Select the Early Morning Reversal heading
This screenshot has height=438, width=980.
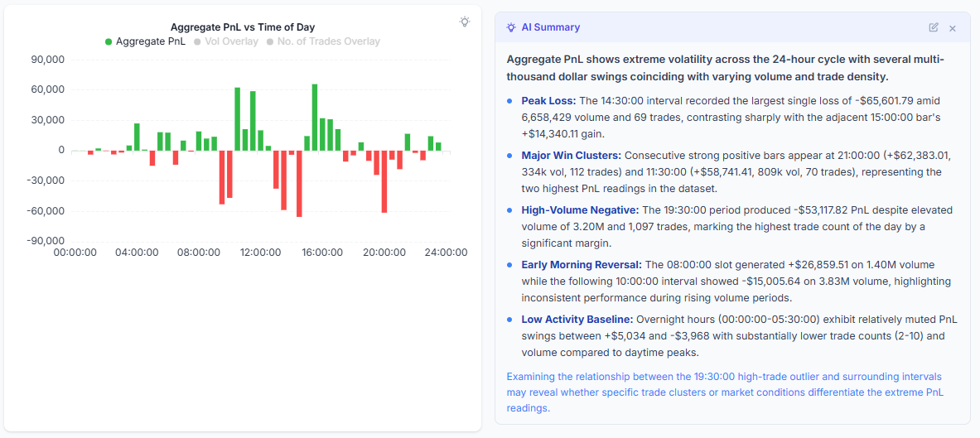click(x=581, y=264)
